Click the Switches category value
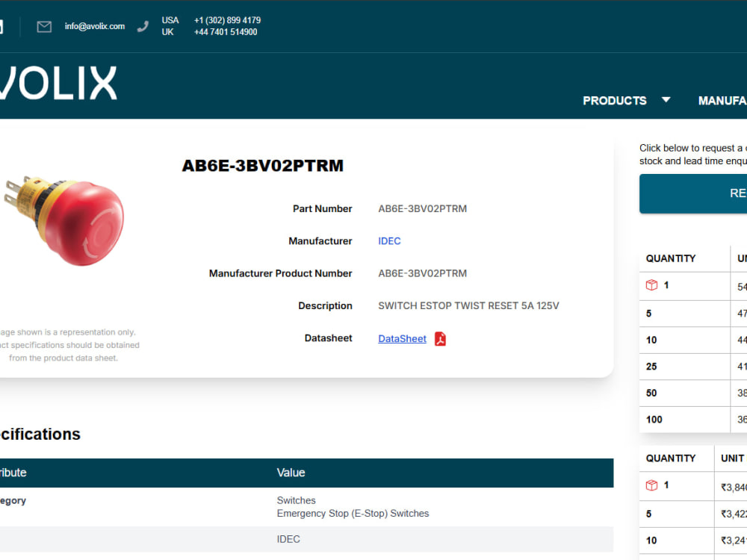 (296, 500)
